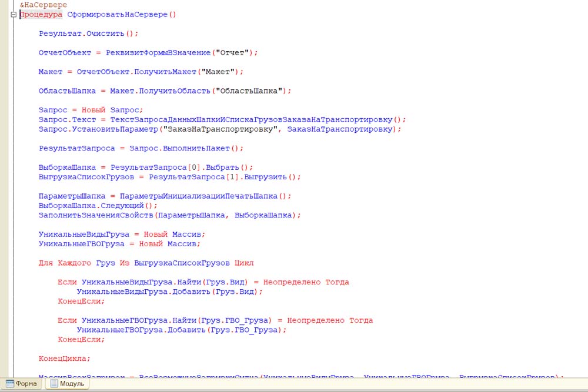
Task: Click the "Отчет" string literal
Action: point(233,53)
